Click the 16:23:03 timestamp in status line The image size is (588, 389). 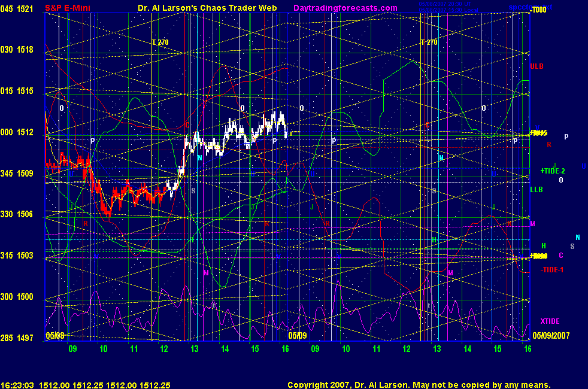coord(17,385)
